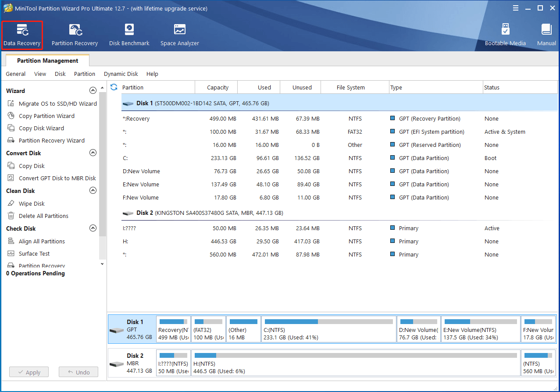Launch Copy Disk Wizard
The height and width of the screenshot is (392, 560).
[36, 128]
